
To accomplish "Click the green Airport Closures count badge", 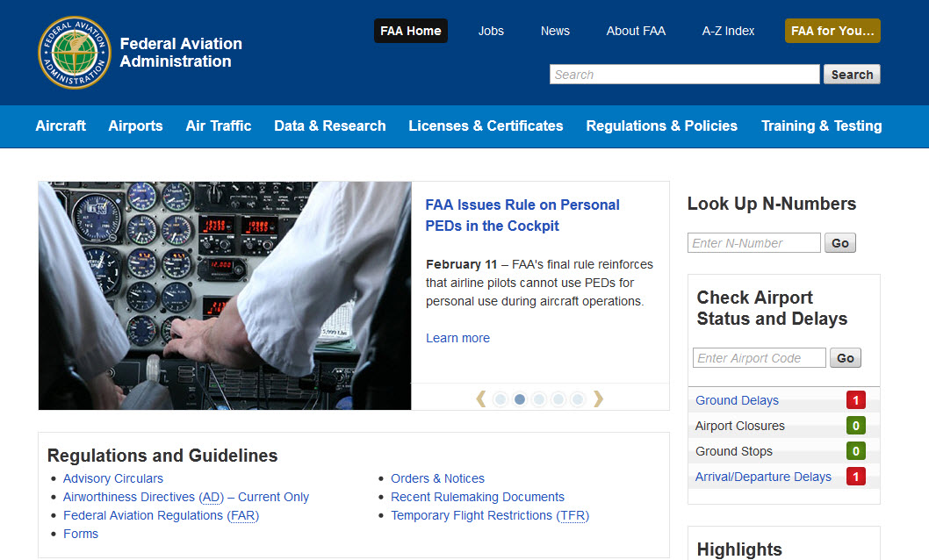I will pyautogui.click(x=856, y=426).
